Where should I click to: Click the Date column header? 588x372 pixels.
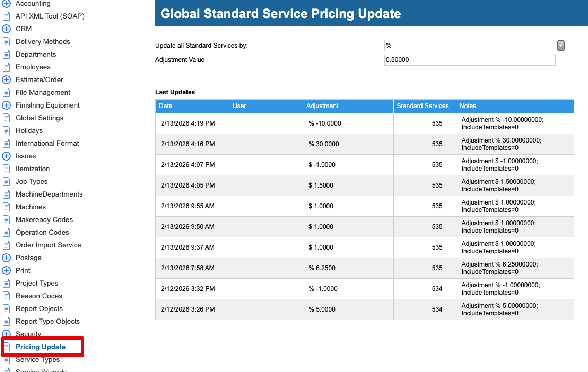pos(192,106)
